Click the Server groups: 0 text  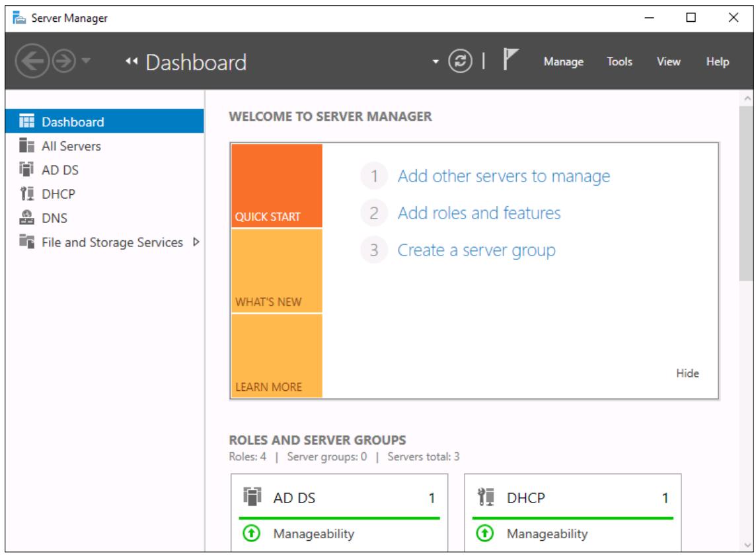pyautogui.click(x=327, y=457)
